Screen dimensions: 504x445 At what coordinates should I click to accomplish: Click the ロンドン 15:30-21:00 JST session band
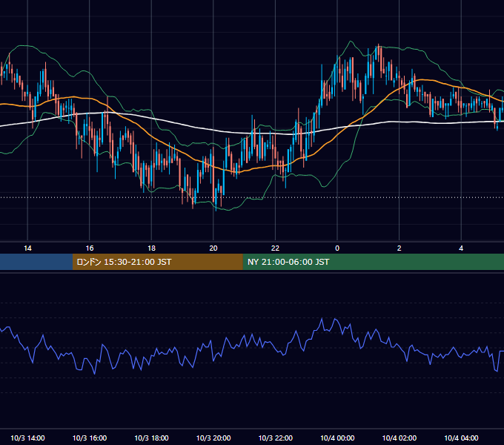[157, 262]
